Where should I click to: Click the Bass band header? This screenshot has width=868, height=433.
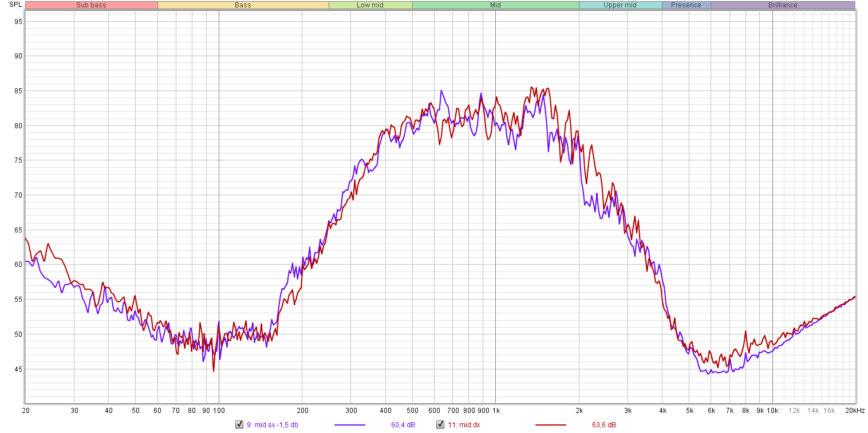click(243, 5)
